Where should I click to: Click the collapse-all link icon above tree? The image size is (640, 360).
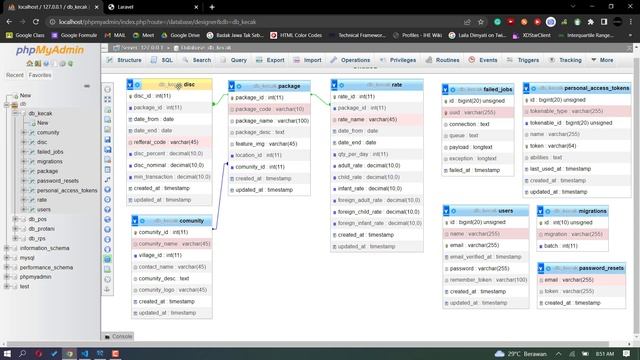tap(87, 86)
